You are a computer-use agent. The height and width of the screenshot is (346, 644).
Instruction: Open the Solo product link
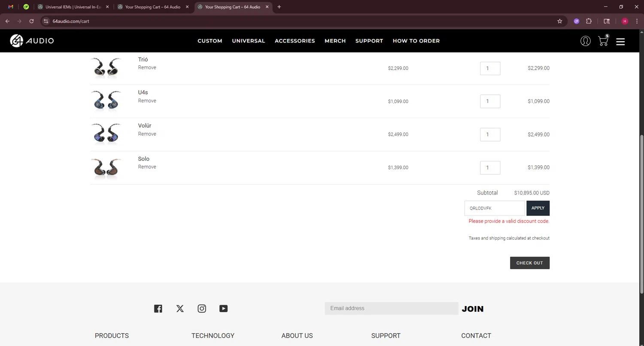tap(144, 159)
